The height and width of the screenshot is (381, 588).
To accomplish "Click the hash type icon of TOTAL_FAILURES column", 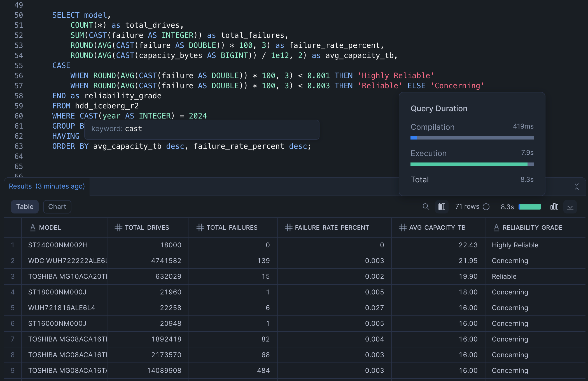I will tap(200, 227).
